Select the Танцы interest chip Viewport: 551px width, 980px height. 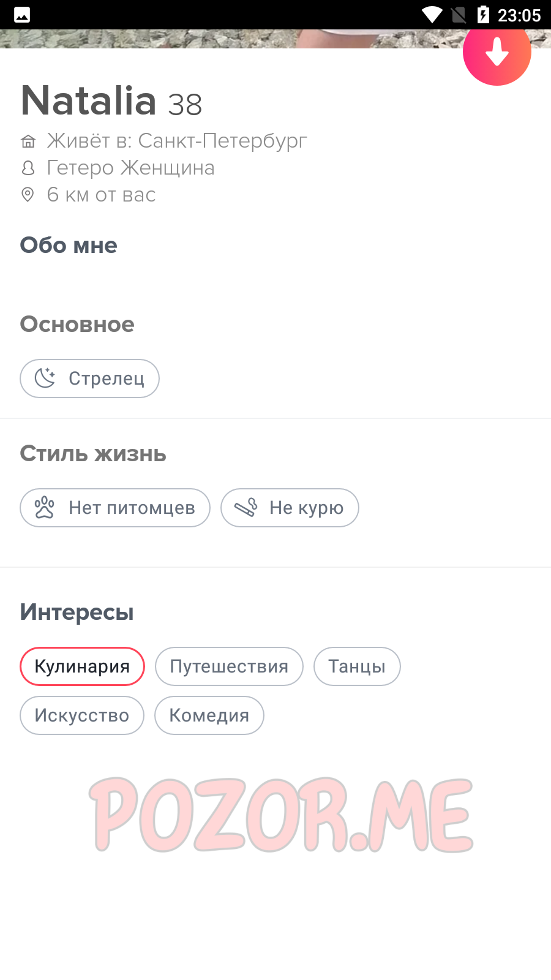[357, 666]
